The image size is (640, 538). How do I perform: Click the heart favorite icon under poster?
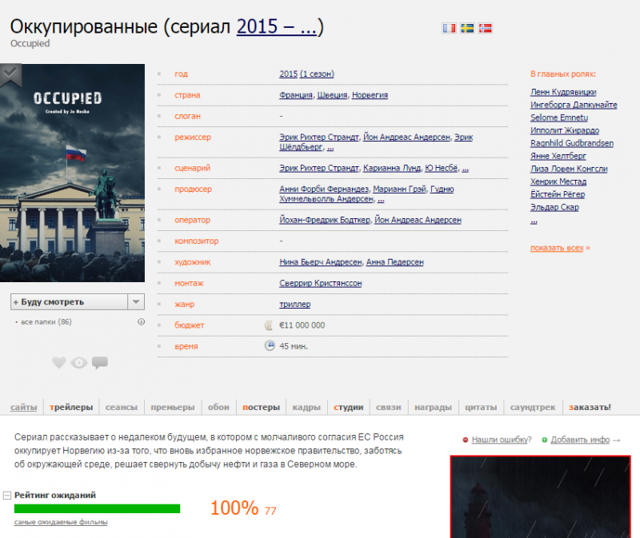59,363
